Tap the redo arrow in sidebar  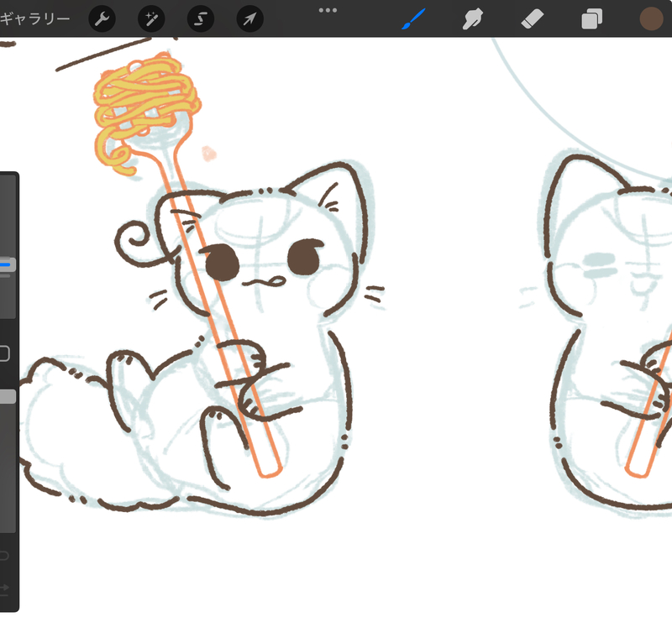(x=4, y=588)
